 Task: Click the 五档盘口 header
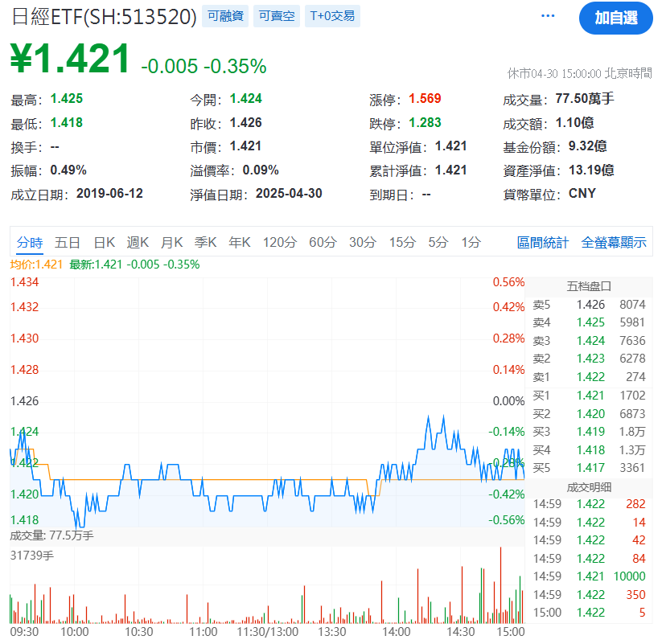coord(589,286)
